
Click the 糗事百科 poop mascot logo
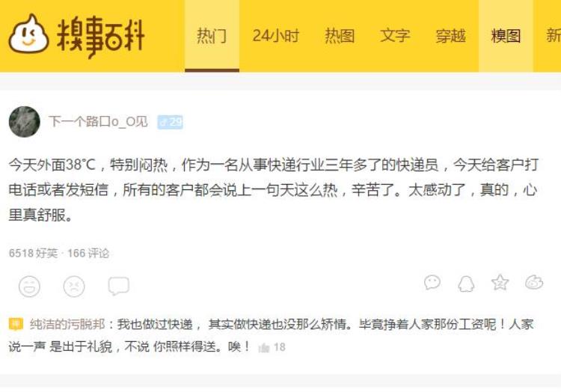28,34
